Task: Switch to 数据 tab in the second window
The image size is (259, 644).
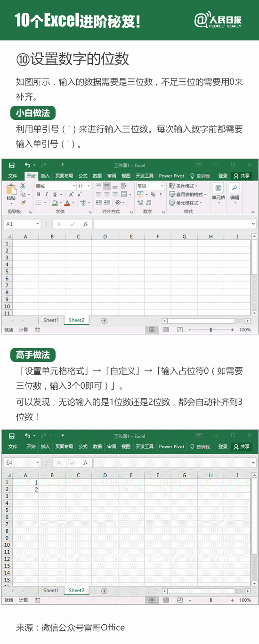Action: [97, 447]
